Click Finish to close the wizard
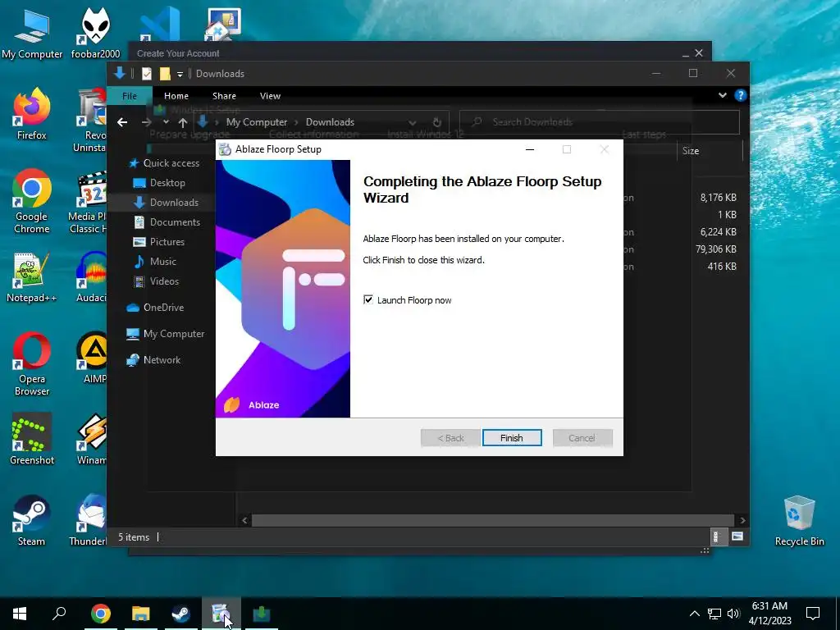Screen dimensions: 840x630 point(512,438)
